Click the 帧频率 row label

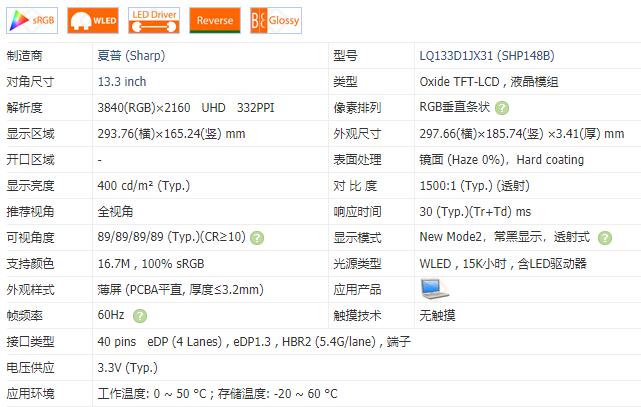pos(25,315)
